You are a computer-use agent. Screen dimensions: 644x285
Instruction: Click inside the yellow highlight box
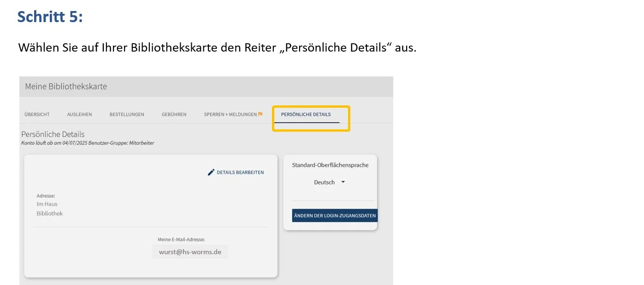(x=311, y=118)
